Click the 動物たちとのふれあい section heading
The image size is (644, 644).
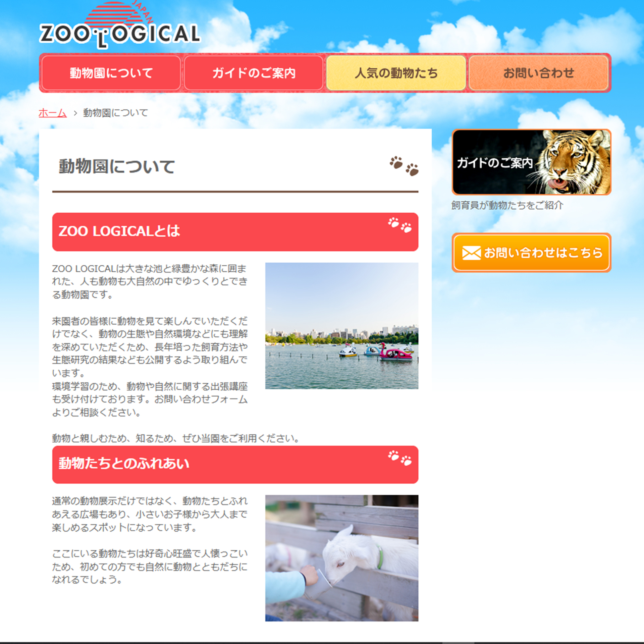[x=235, y=465]
